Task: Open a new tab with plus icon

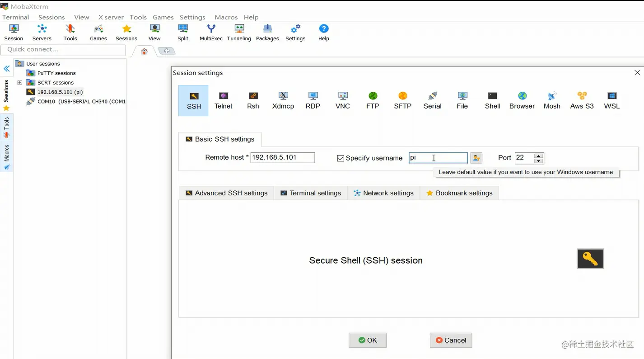Action: 167,51
